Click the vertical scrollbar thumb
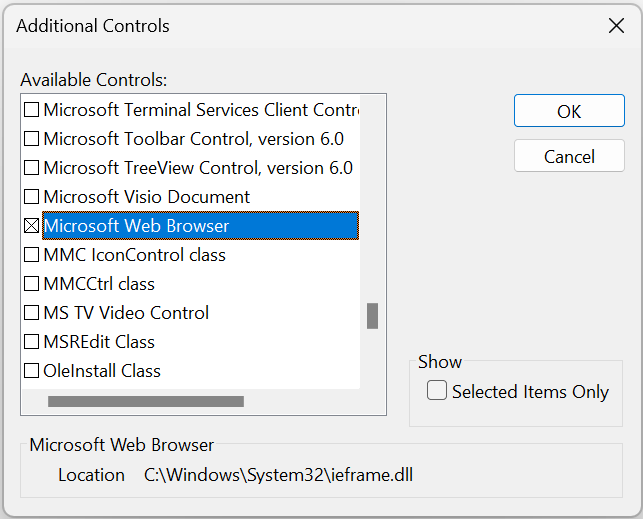This screenshot has width=643, height=519. pos(372,316)
